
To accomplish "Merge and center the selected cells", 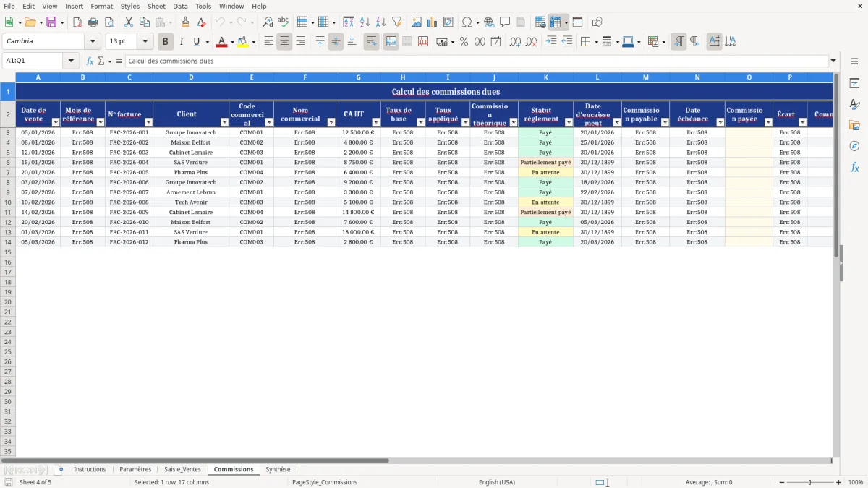I will (391, 42).
